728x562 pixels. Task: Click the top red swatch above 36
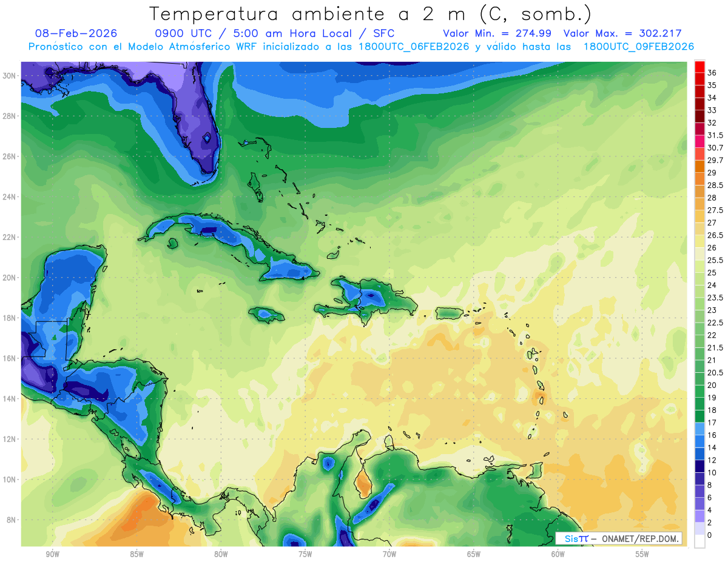click(699, 66)
